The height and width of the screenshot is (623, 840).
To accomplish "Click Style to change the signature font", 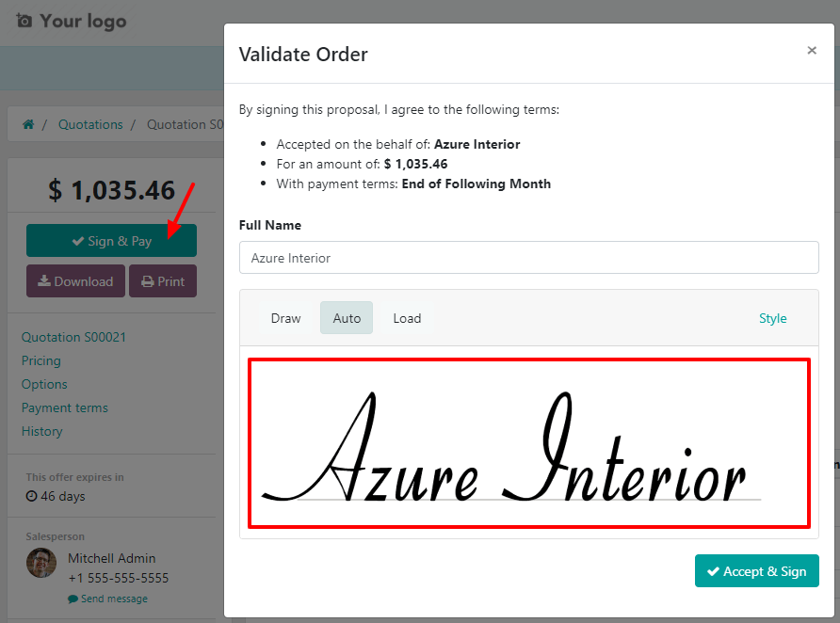I will click(772, 318).
